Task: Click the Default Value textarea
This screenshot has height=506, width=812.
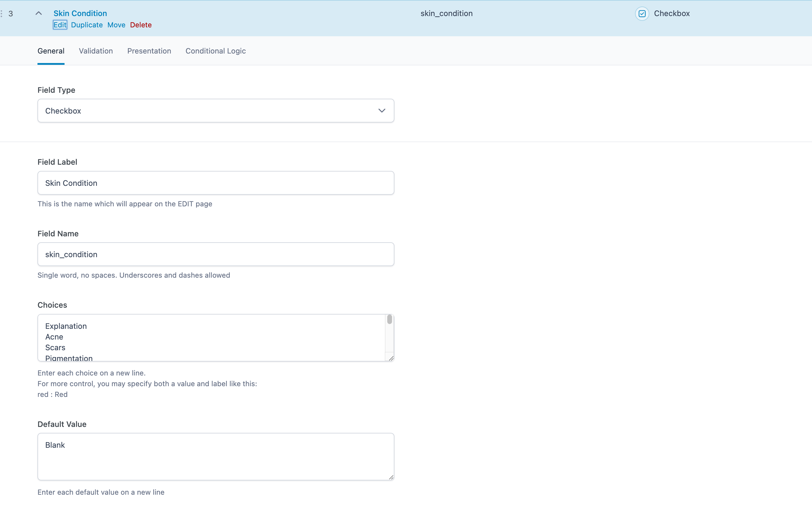Action: [x=215, y=456]
